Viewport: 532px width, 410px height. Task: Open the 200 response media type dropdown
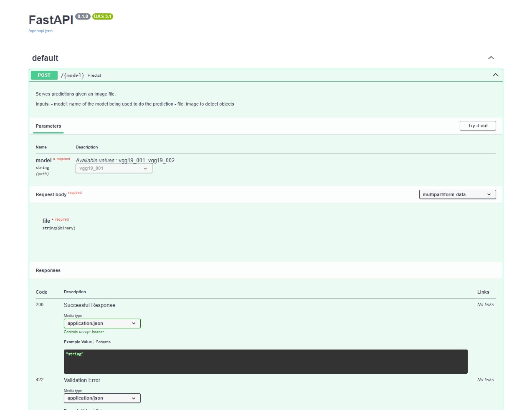point(102,323)
